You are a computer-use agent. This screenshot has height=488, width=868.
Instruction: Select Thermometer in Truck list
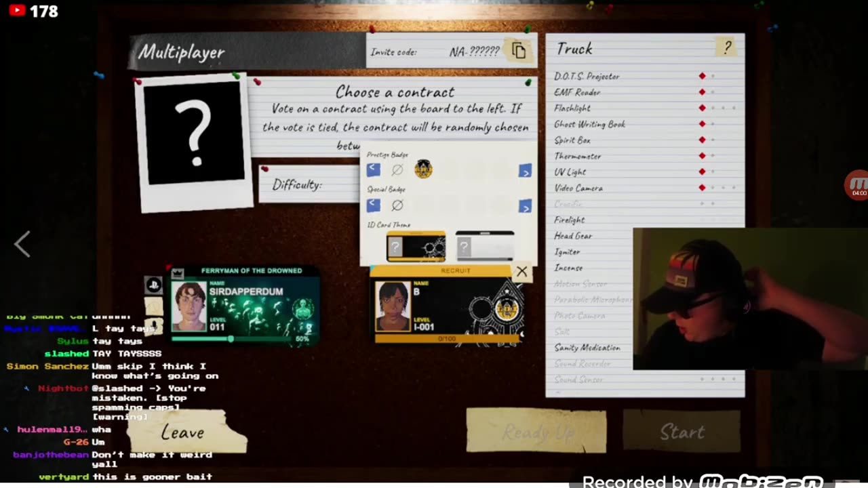coord(578,156)
